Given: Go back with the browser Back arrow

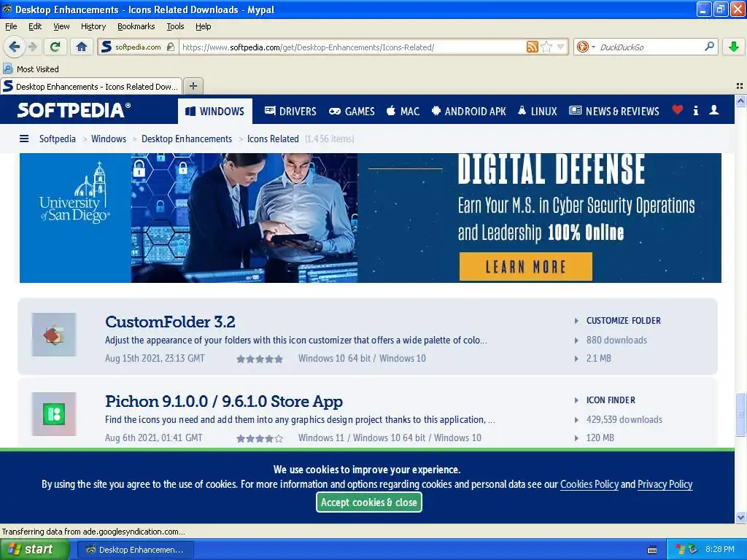Looking at the screenshot, I should pyautogui.click(x=14, y=47).
